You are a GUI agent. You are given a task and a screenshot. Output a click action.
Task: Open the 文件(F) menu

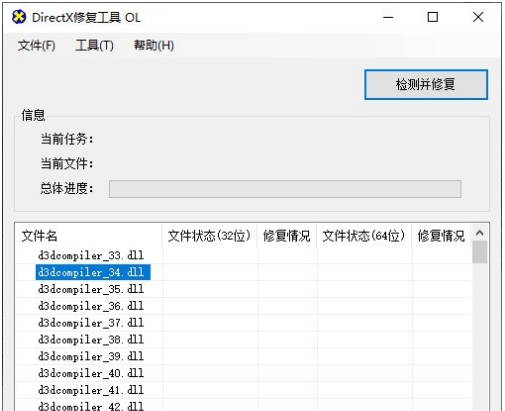pyautogui.click(x=36, y=45)
